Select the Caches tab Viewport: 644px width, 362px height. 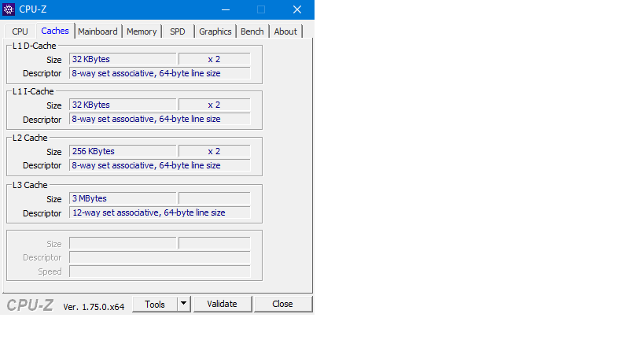(55, 31)
